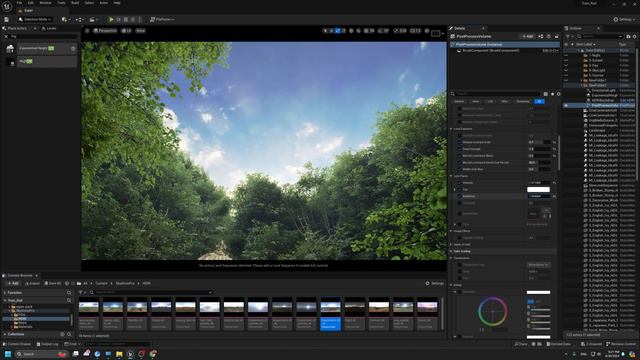Viewport: 640px width, 360px height.
Task: Open the Blueprints toolbar icon menu
Action: tap(79, 19)
